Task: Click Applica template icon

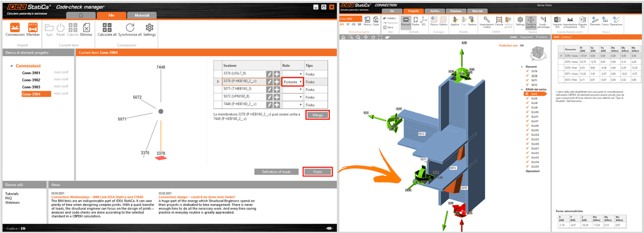Action: 455,19
